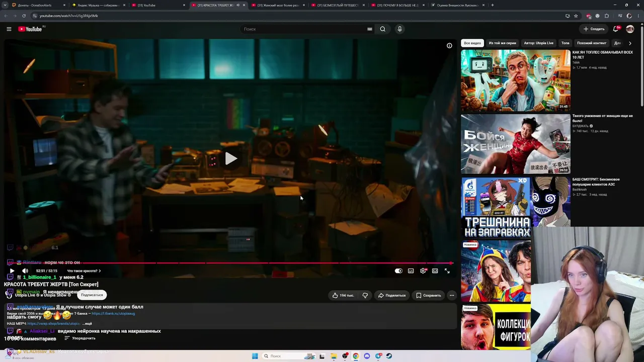Switch to 'Яндекс Музыка' browser tab
Image resolution: width=644 pixels, height=362 pixels.
coord(98,5)
